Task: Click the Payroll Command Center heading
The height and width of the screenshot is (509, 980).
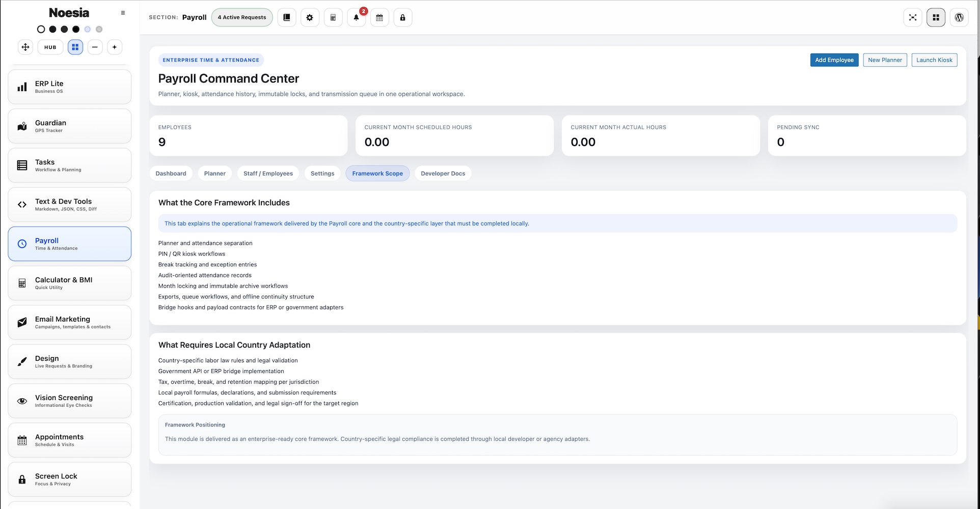Action: 229,78
